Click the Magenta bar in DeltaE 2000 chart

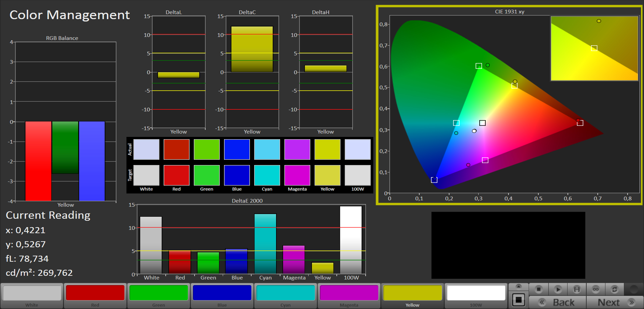click(x=294, y=260)
